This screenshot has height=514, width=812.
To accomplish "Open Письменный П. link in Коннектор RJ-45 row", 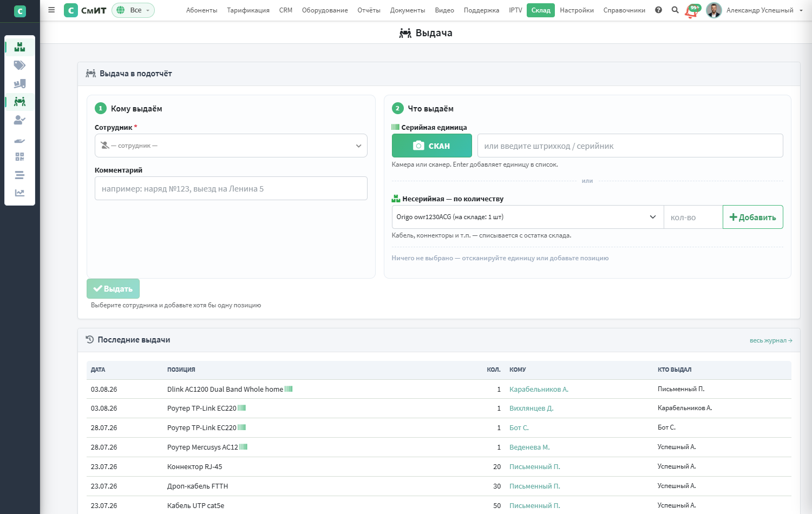I will [x=534, y=466].
